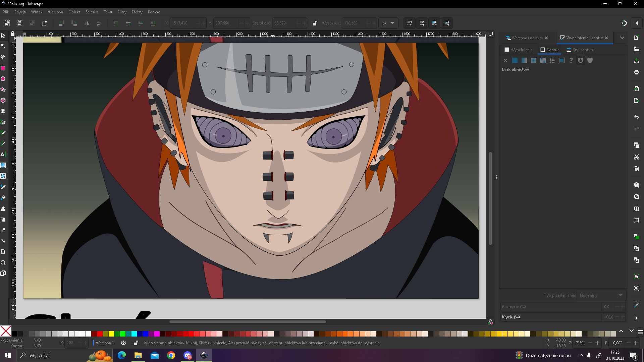The width and height of the screenshot is (644, 362).
Task: Open Chrome from the taskbar
Action: click(x=171, y=355)
